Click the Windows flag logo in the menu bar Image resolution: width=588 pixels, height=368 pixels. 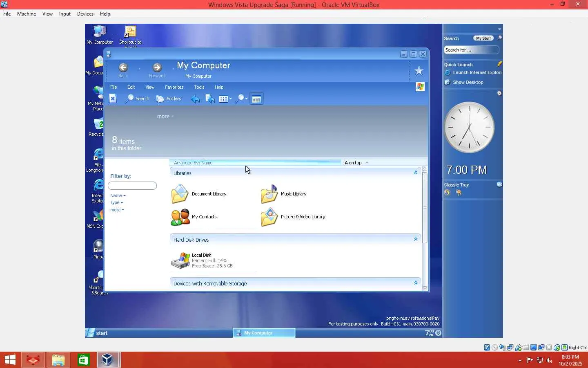click(x=420, y=87)
